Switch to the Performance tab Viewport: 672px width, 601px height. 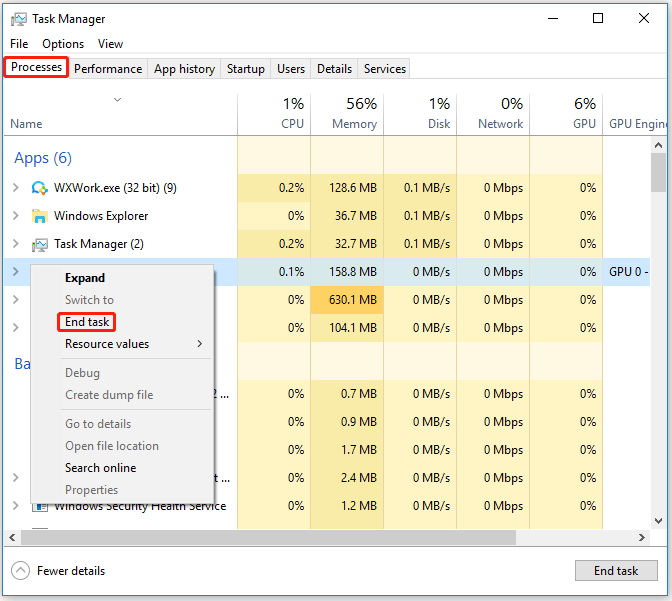click(108, 69)
